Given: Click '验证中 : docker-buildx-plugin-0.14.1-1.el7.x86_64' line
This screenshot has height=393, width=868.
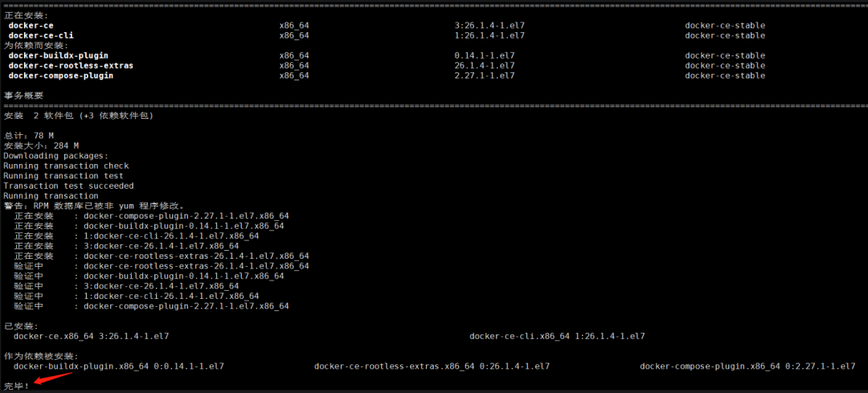Looking at the screenshot, I should (x=149, y=276).
